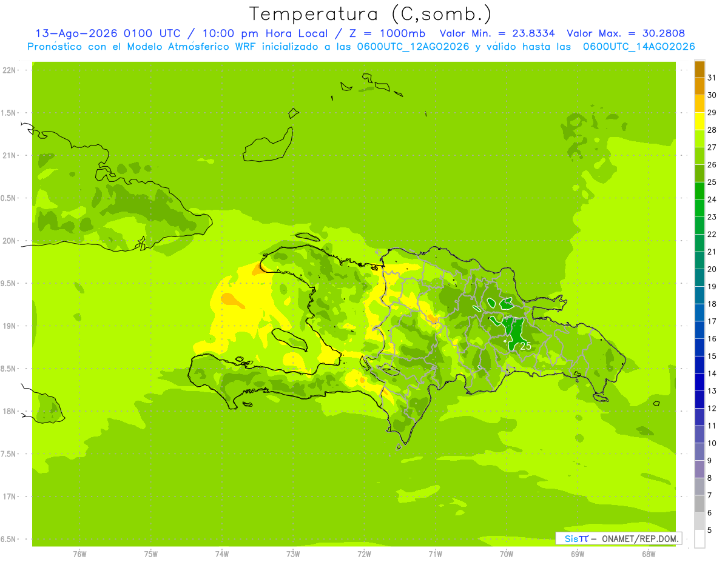Click latitude label "20N"
This screenshot has height=562, width=728.
(9, 241)
